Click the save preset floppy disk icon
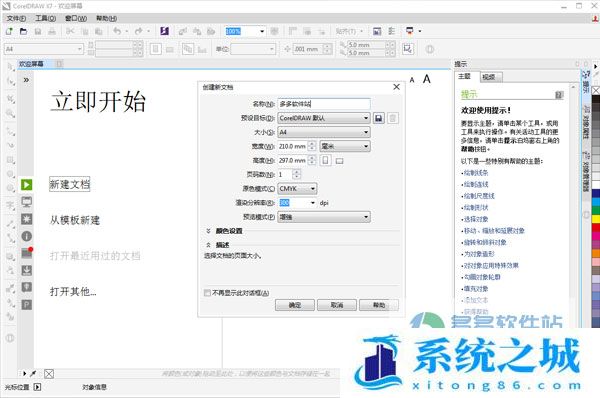Image resolution: width=600 pixels, height=398 pixels. (378, 118)
